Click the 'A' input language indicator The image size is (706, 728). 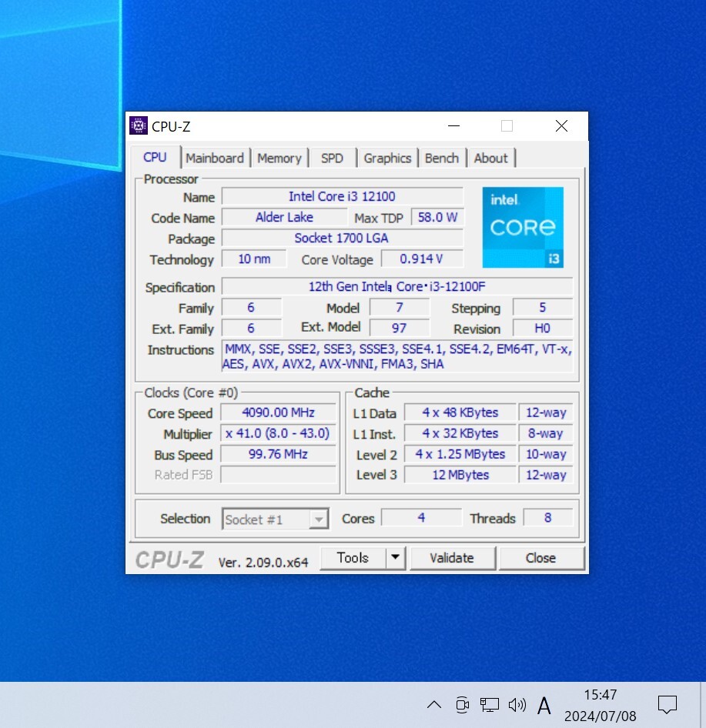click(544, 704)
